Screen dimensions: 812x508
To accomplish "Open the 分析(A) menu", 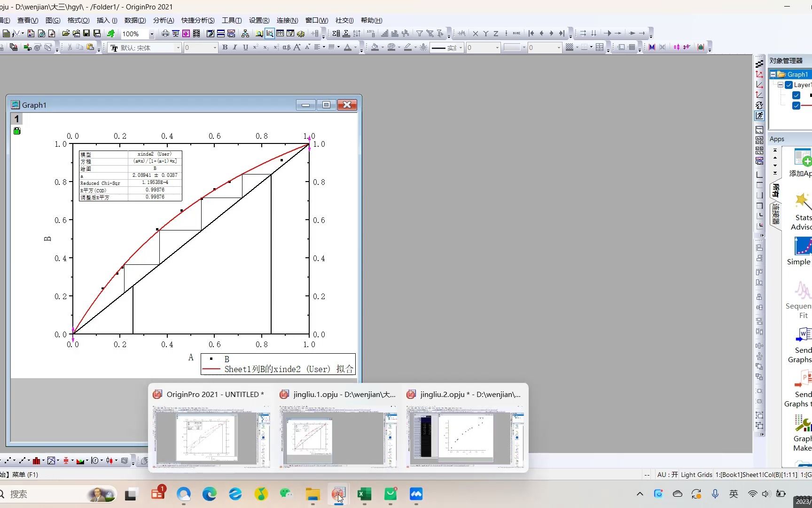I will pos(163,20).
